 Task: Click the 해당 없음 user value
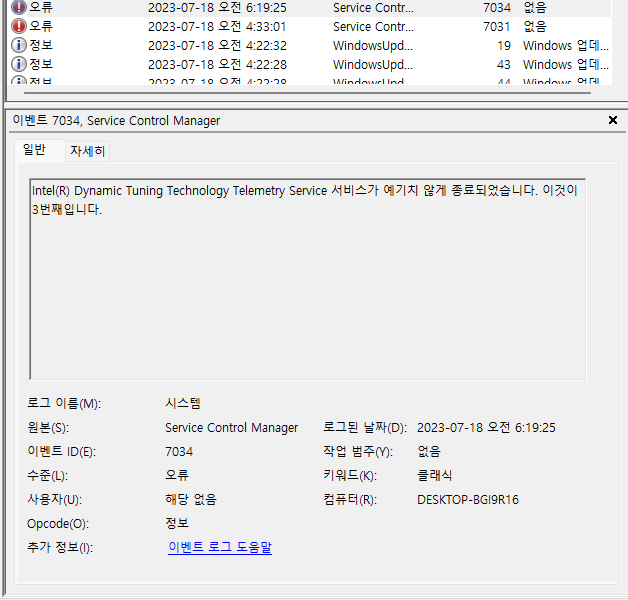point(191,499)
